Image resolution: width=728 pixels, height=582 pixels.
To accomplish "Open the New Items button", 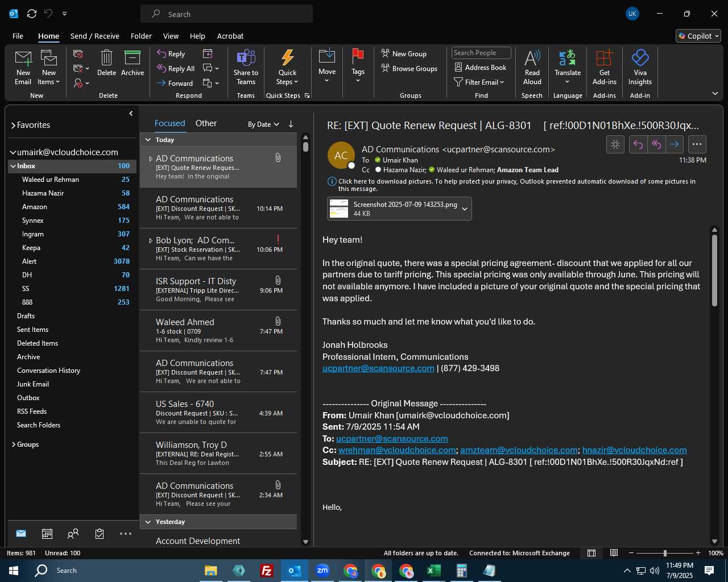I will pyautogui.click(x=49, y=68).
